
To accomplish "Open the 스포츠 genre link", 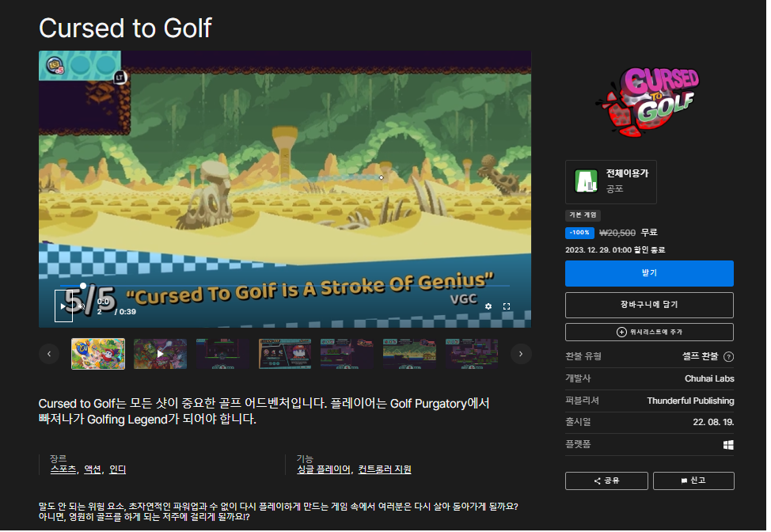I will pyautogui.click(x=63, y=469).
